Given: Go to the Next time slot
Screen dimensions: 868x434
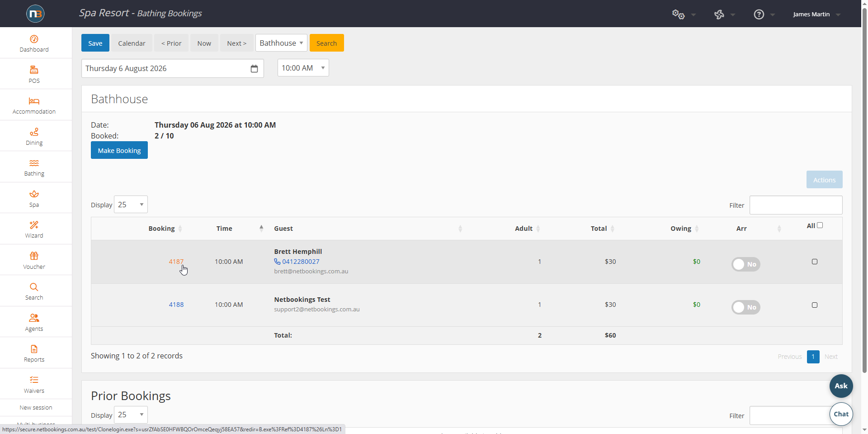Looking at the screenshot, I should point(237,43).
